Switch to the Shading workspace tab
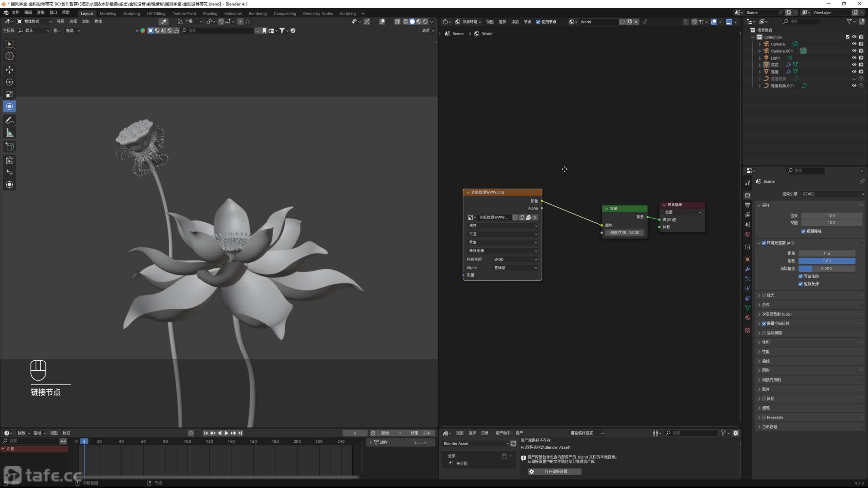The width and height of the screenshot is (868, 488). point(210,14)
